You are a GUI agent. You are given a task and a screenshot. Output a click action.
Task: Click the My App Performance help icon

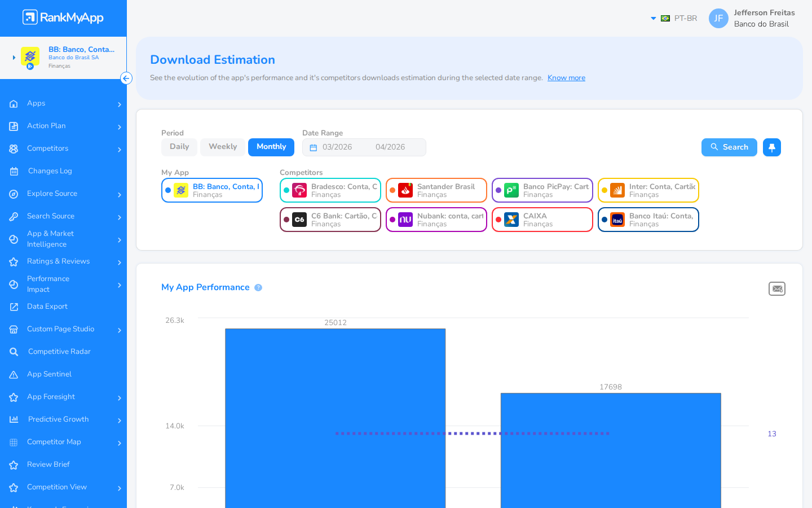click(258, 287)
